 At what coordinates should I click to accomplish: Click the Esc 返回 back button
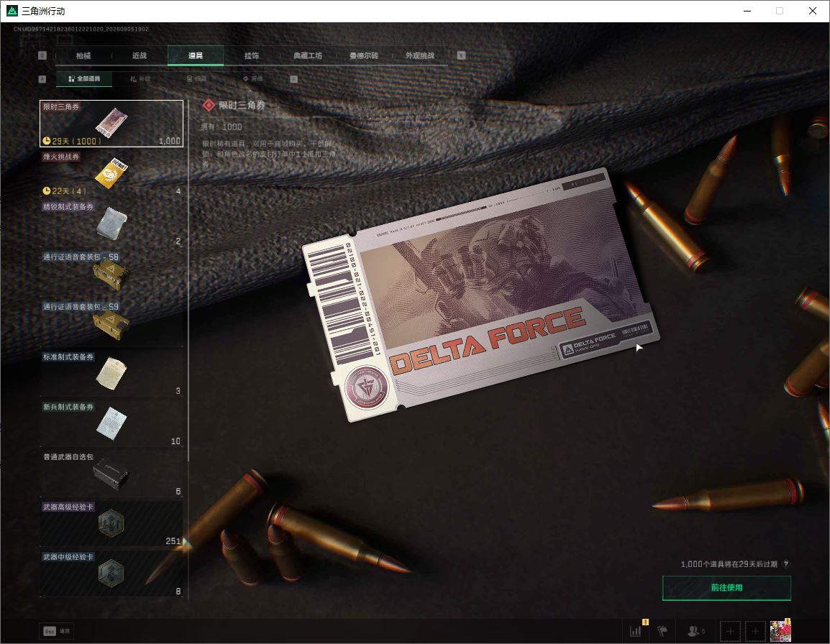pyautogui.click(x=57, y=631)
